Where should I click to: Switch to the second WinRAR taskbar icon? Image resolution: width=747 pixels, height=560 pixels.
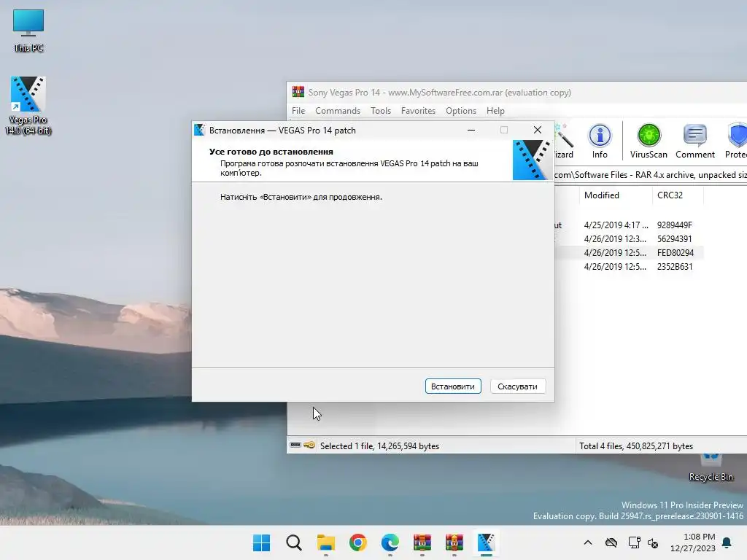454,542
